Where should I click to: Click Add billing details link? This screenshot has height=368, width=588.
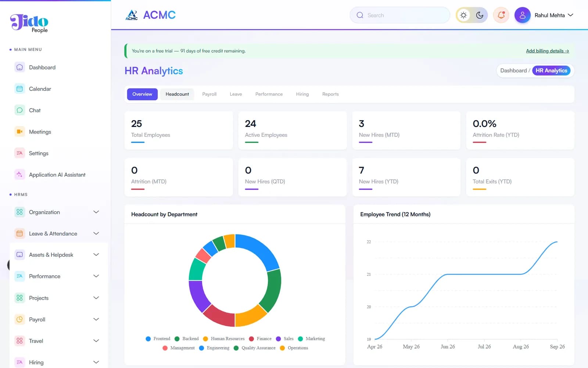[547, 51]
